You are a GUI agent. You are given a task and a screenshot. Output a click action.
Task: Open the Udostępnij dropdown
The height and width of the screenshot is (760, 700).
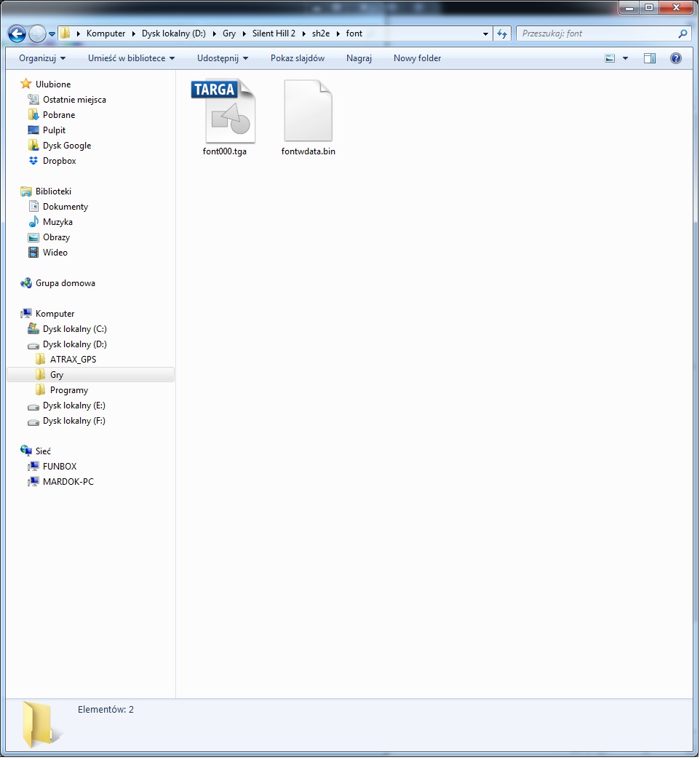[x=223, y=58]
